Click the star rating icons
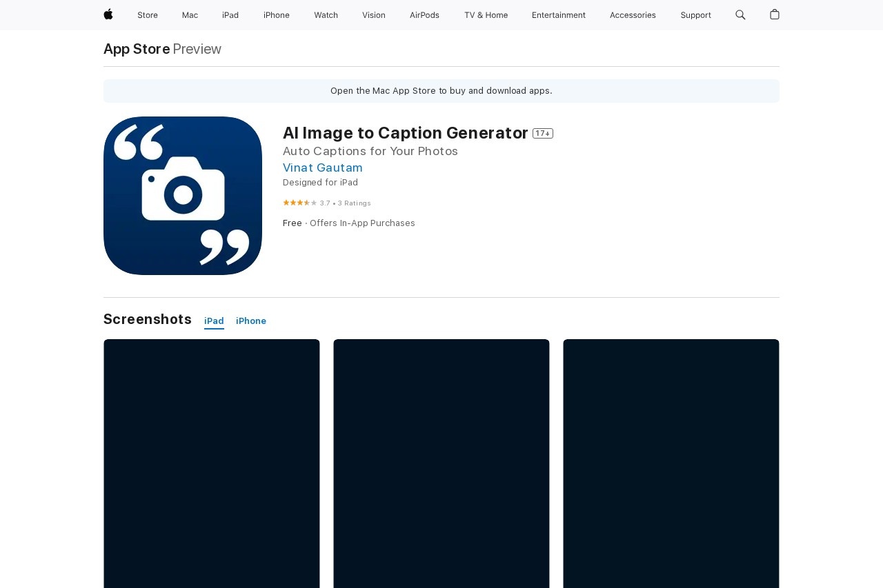883x588 pixels. (300, 203)
